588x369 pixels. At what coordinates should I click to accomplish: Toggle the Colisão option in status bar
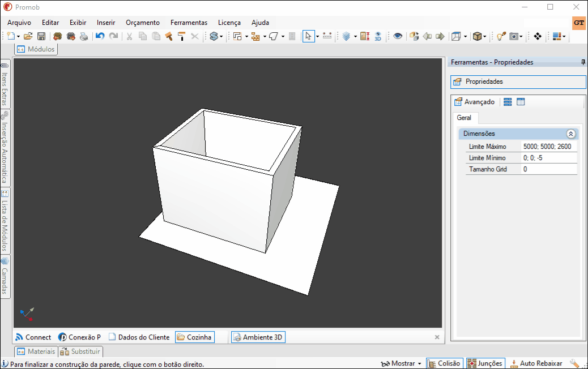(x=444, y=363)
